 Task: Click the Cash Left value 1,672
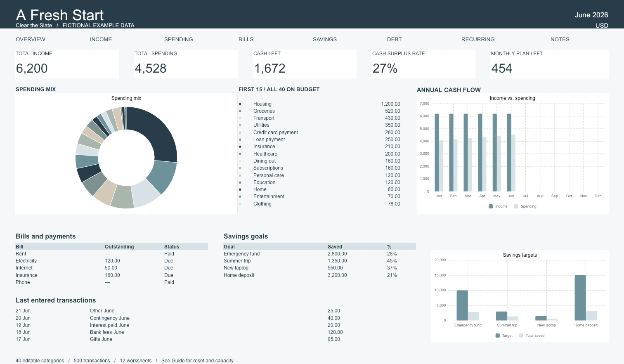click(269, 69)
